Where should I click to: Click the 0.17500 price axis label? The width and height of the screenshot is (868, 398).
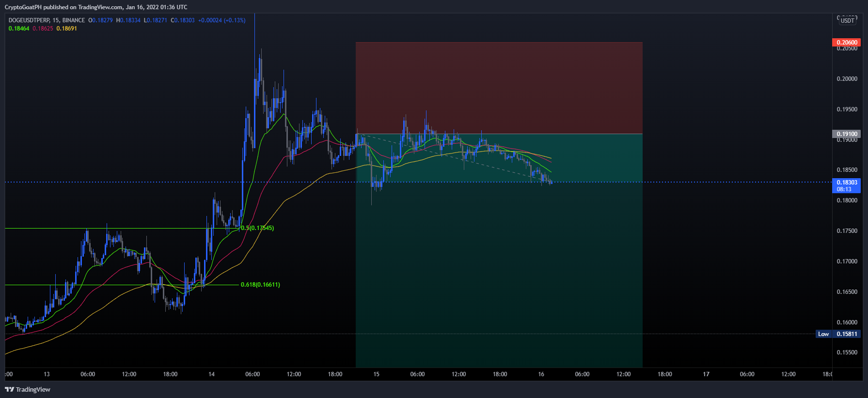coord(847,231)
